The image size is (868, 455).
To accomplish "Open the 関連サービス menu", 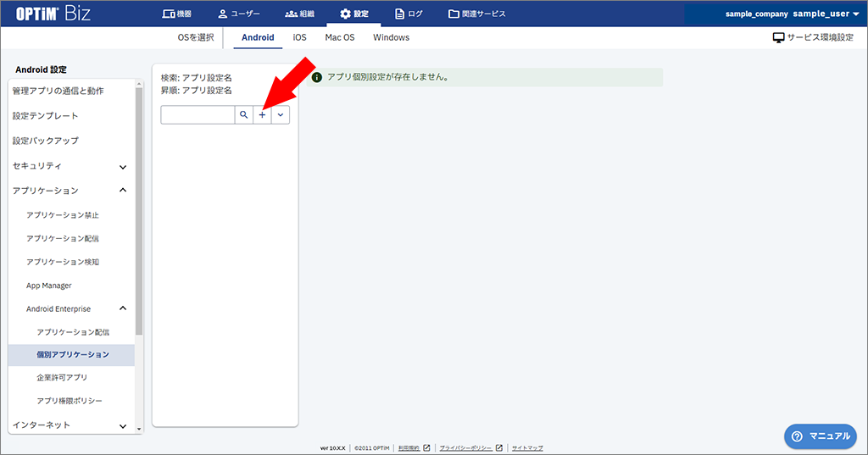I will pos(476,14).
